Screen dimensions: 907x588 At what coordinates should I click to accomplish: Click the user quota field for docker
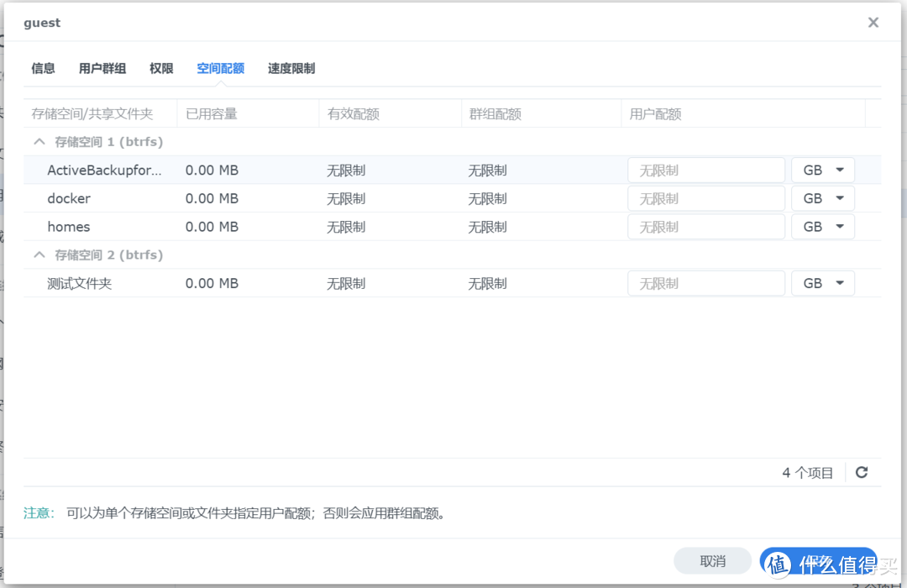tap(705, 197)
